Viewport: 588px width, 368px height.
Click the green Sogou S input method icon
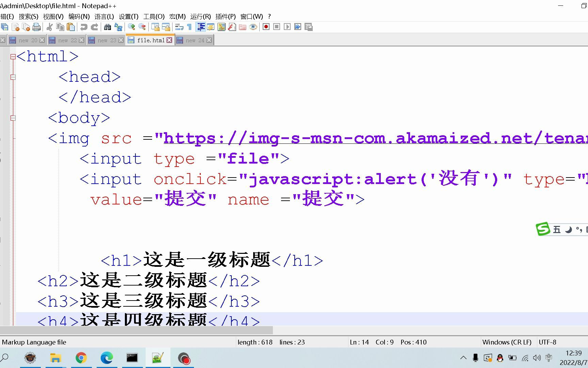pos(543,229)
